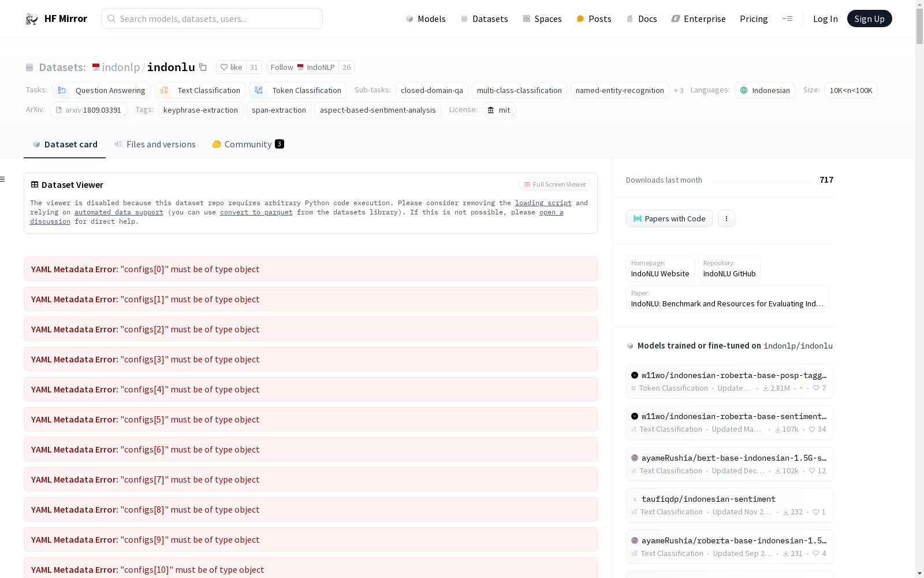This screenshot has width=924, height=578.
Task: Select the named-entity-recognition sub-task tag
Action: [620, 90]
